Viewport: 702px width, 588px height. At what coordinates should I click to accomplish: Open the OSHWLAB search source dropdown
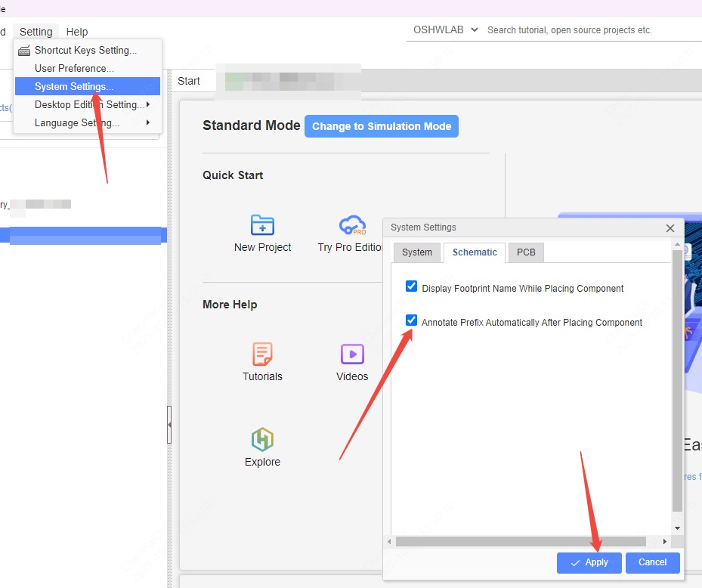[x=445, y=30]
